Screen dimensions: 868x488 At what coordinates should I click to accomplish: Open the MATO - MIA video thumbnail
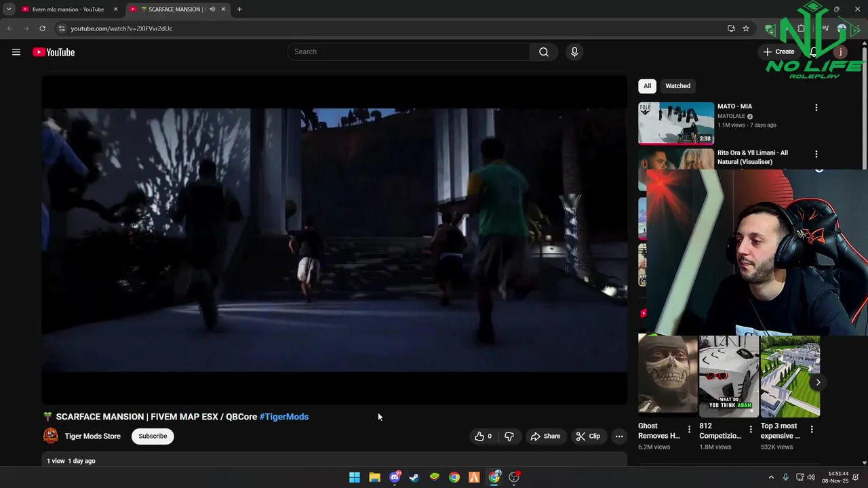pyautogui.click(x=676, y=123)
